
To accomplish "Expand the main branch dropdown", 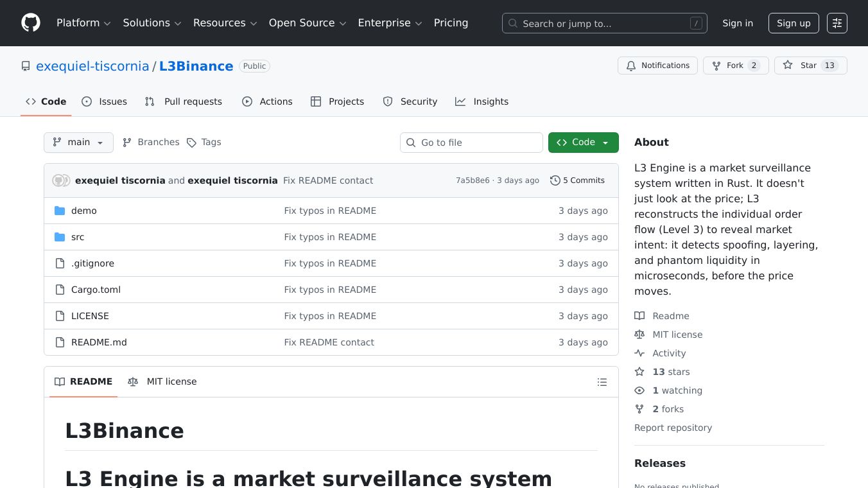I will tap(78, 142).
